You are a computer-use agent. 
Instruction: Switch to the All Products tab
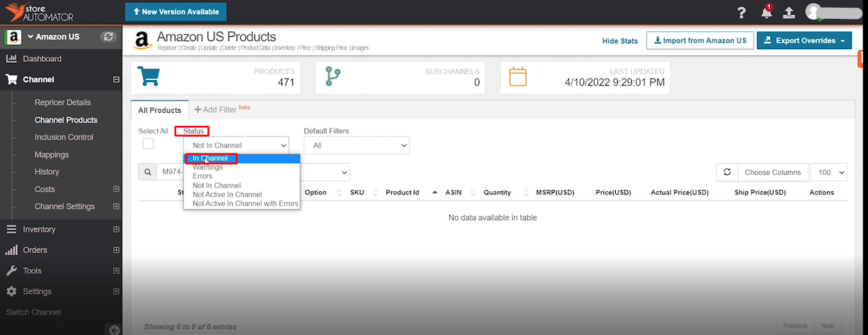point(159,110)
